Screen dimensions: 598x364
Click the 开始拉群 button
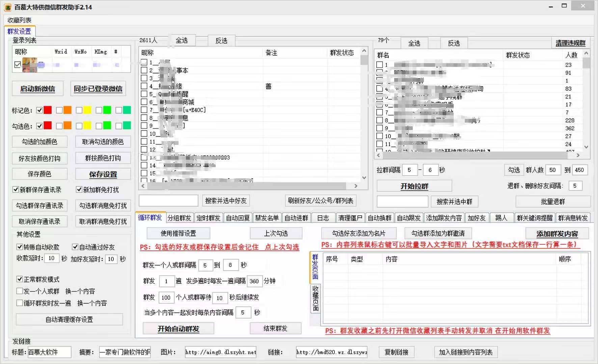(x=414, y=186)
